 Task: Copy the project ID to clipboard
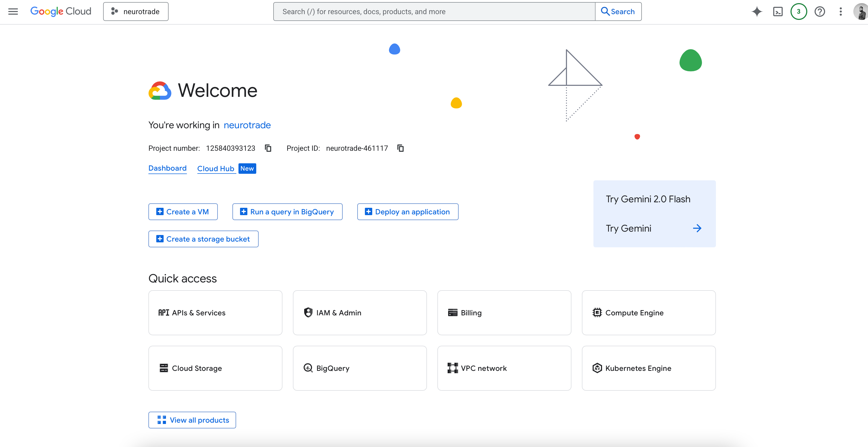(x=400, y=148)
